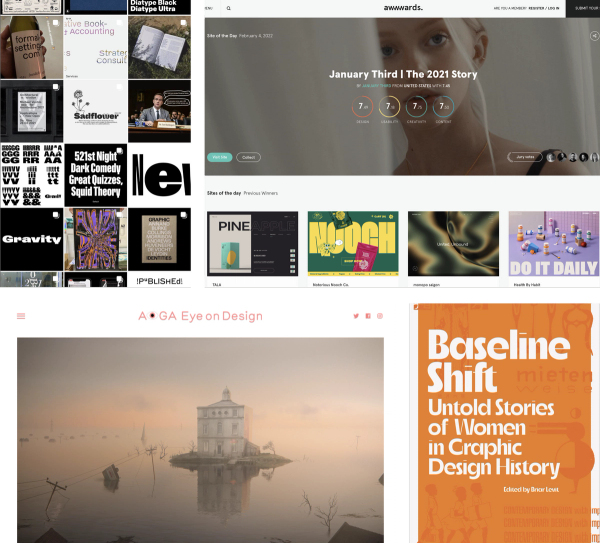Click the 'Notorious Nooch Co.' title
The height and width of the screenshot is (543, 600).
(331, 285)
